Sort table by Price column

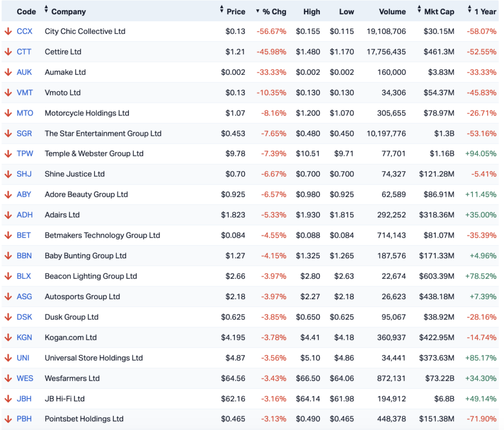pyautogui.click(x=233, y=12)
